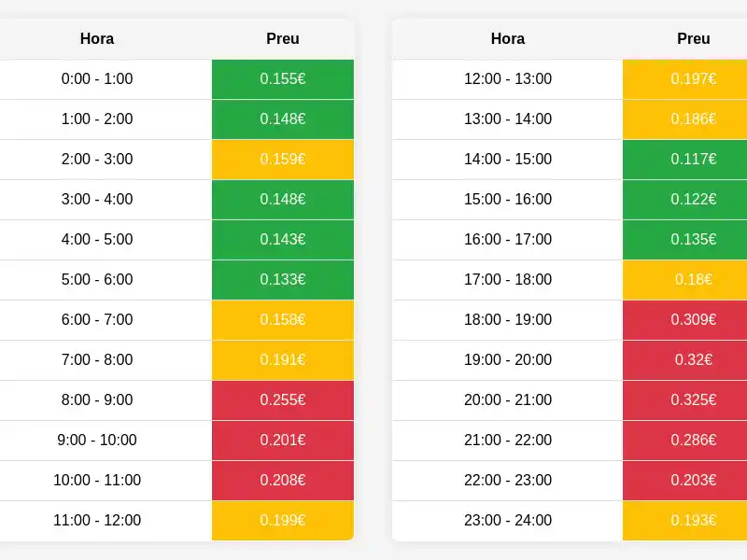The image size is (747, 560).
Task: Select the 5:00 - 6:00 hour row
Action: point(97,280)
